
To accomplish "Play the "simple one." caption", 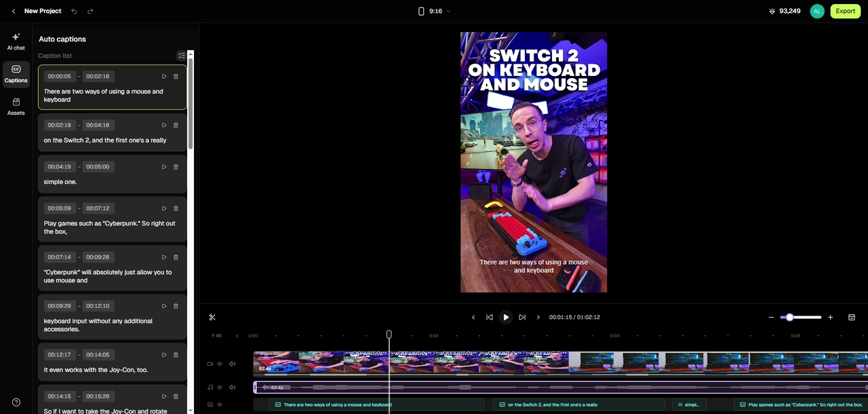I will [164, 167].
